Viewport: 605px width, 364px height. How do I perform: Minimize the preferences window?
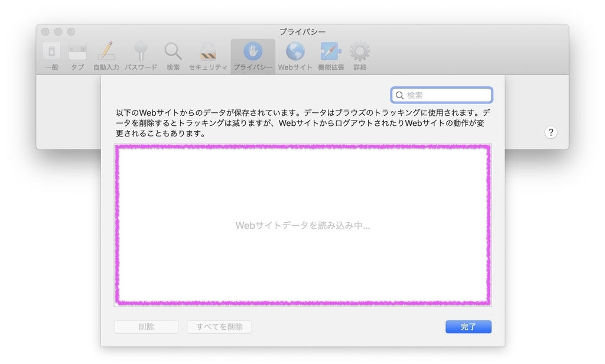pyautogui.click(x=58, y=31)
